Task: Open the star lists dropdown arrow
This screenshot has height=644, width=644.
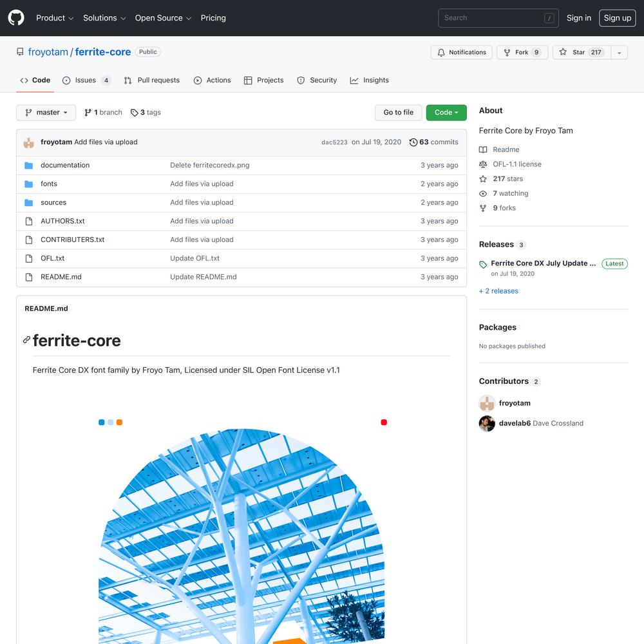Action: 619,52
